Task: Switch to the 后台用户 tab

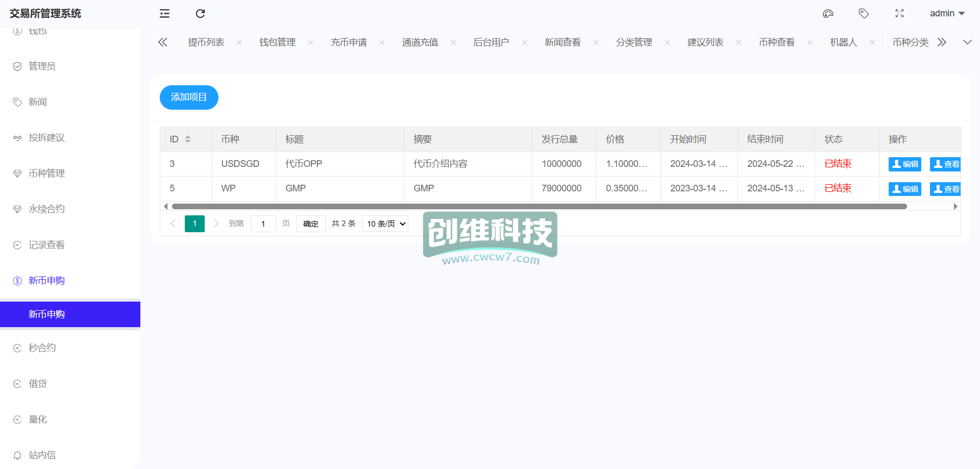Action: click(491, 42)
